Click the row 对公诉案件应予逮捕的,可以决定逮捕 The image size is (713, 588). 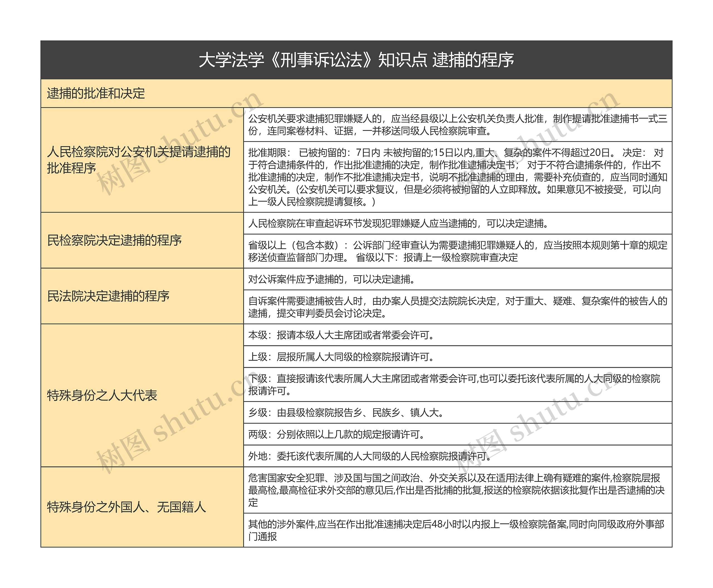click(x=458, y=279)
